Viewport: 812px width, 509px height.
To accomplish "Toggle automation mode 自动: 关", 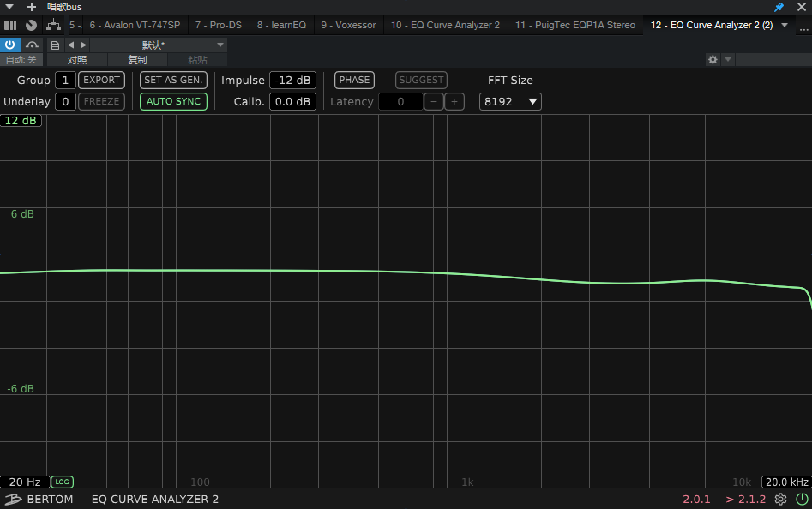I will [21, 60].
